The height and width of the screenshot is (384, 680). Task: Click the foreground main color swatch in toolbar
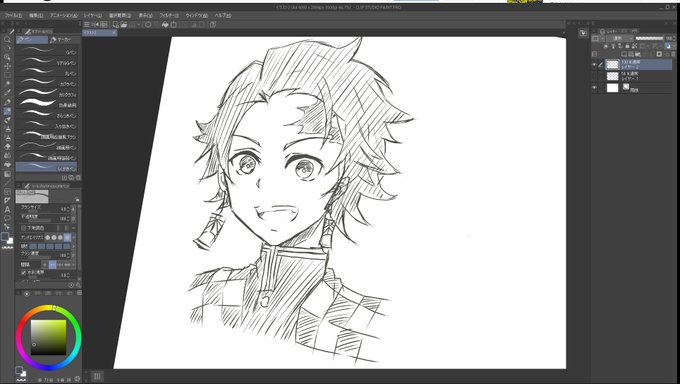coord(5,236)
